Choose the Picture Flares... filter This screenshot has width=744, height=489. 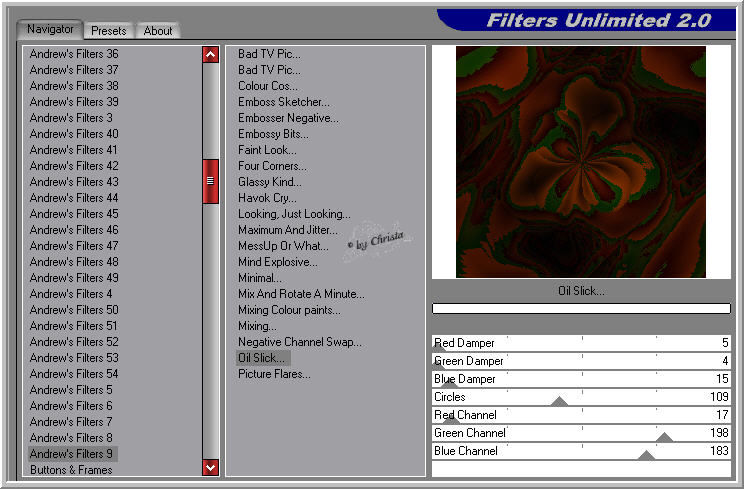[274, 374]
